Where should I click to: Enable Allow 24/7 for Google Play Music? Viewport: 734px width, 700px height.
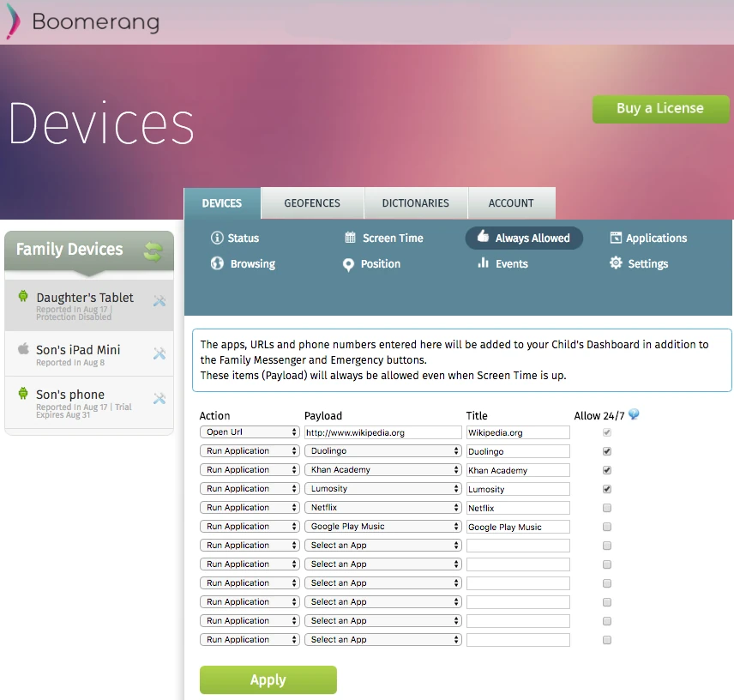(607, 526)
